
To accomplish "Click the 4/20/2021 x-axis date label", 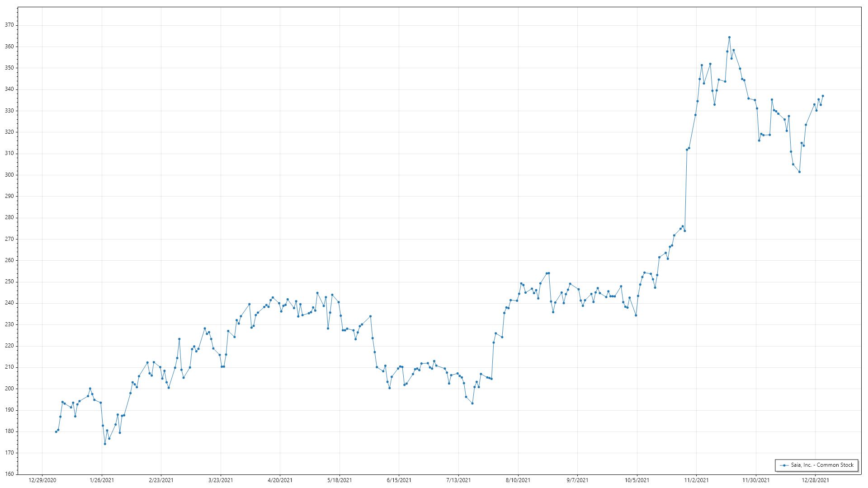I will coord(280,480).
